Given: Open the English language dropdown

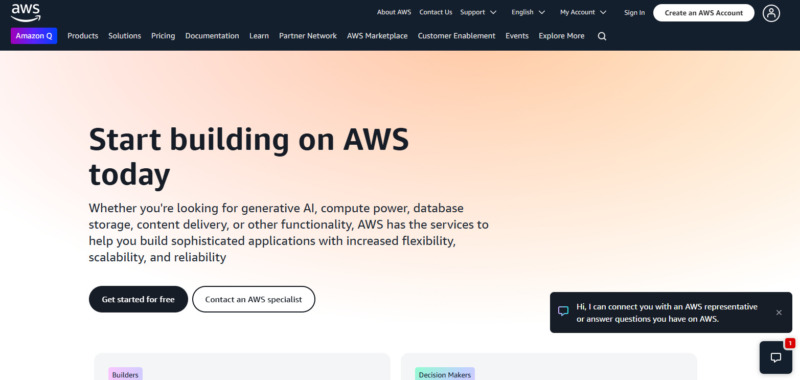Looking at the screenshot, I should [528, 12].
